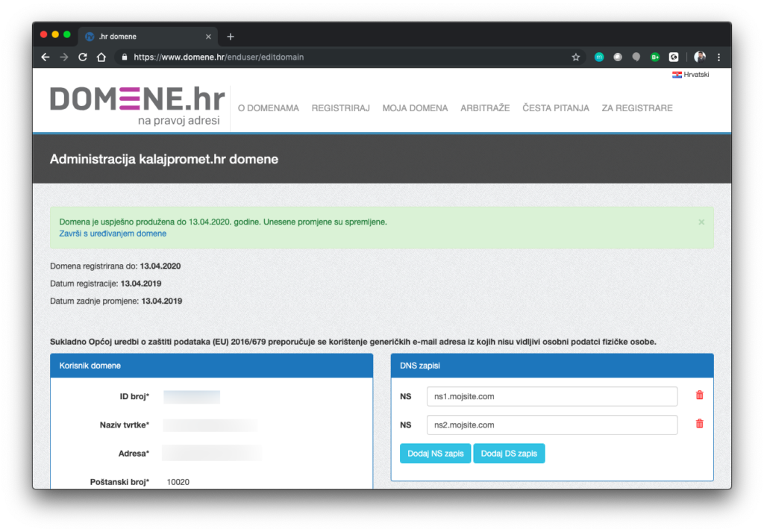Bookmark page with the star icon
This screenshot has height=532, width=764.
point(575,57)
